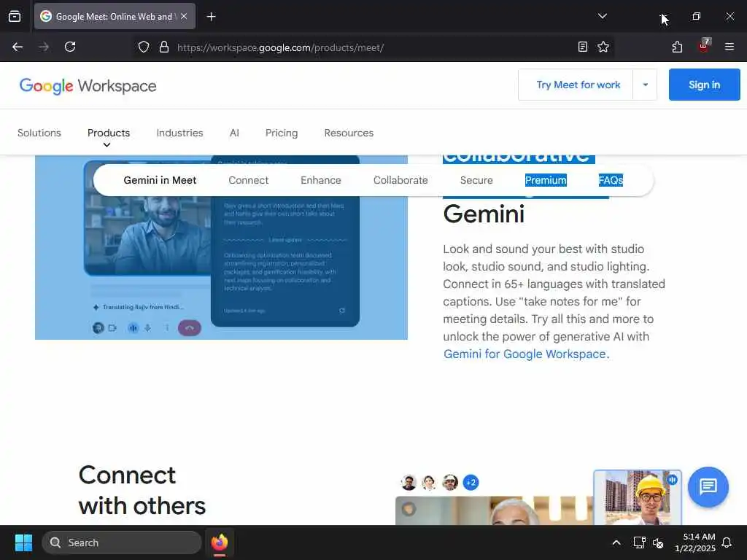
Task: Click the Google Workspace logo
Action: 88,86
